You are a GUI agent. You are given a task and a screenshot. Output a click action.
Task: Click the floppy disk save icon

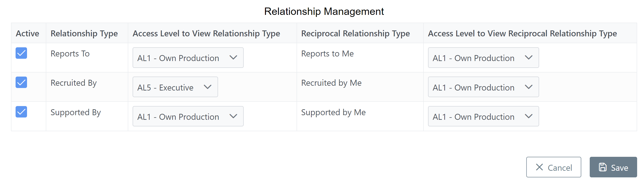[603, 167]
